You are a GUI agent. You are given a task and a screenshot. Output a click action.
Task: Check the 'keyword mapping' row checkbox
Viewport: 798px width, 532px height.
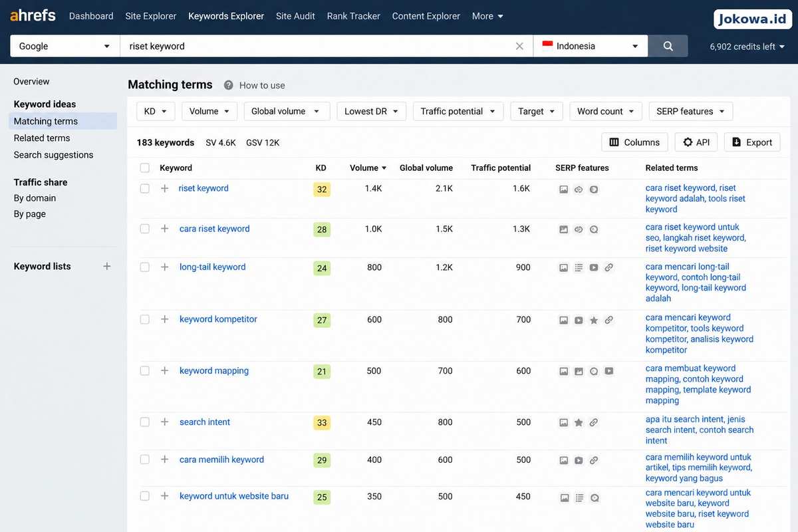tap(144, 370)
